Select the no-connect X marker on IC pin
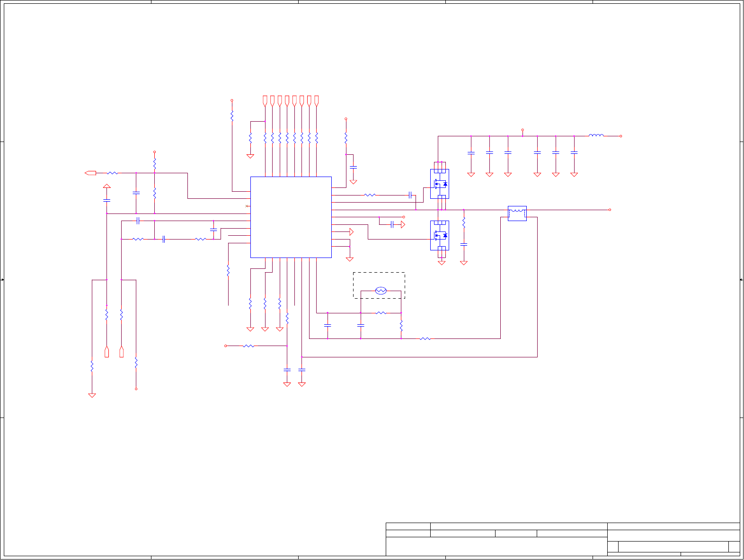 click(x=247, y=206)
